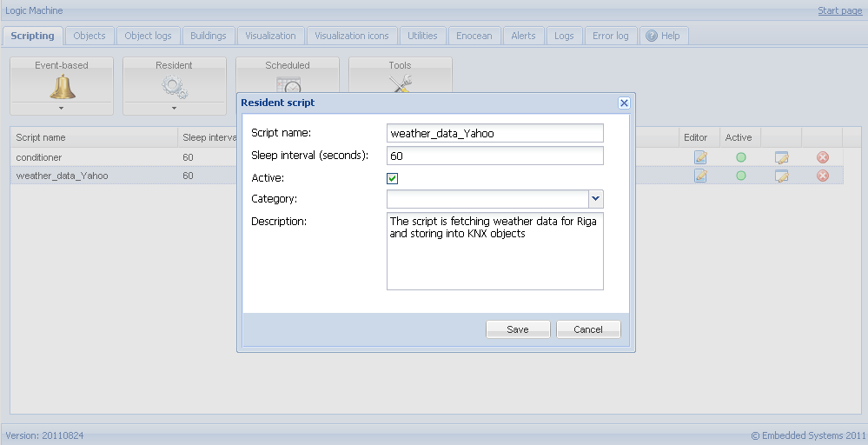The image size is (868, 445).
Task: Select the weather_data_Yahoo row name
Action: point(62,176)
